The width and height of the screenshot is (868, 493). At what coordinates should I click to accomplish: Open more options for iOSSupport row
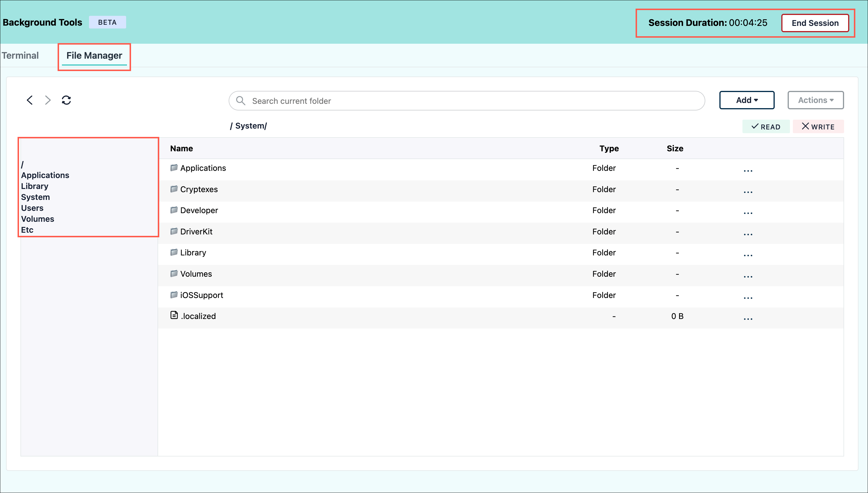click(748, 297)
